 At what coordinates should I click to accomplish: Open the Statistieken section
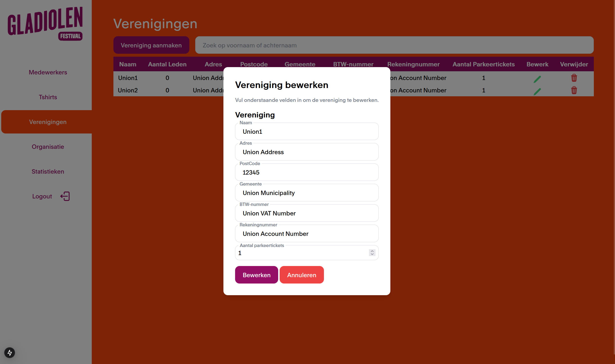pos(48,171)
